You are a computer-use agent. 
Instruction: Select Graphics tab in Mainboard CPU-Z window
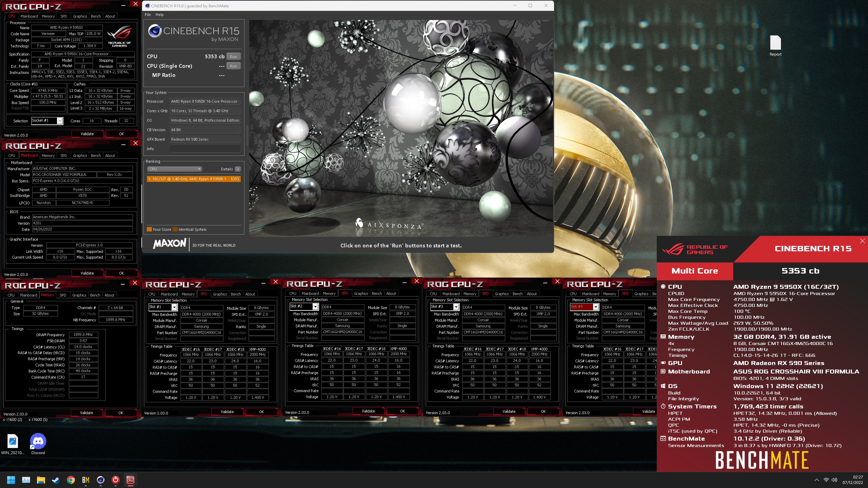pyautogui.click(x=80, y=156)
